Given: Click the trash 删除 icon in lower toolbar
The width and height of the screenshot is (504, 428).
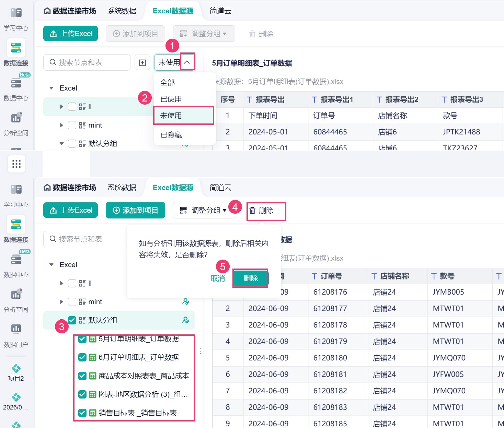Looking at the screenshot, I should [252, 210].
